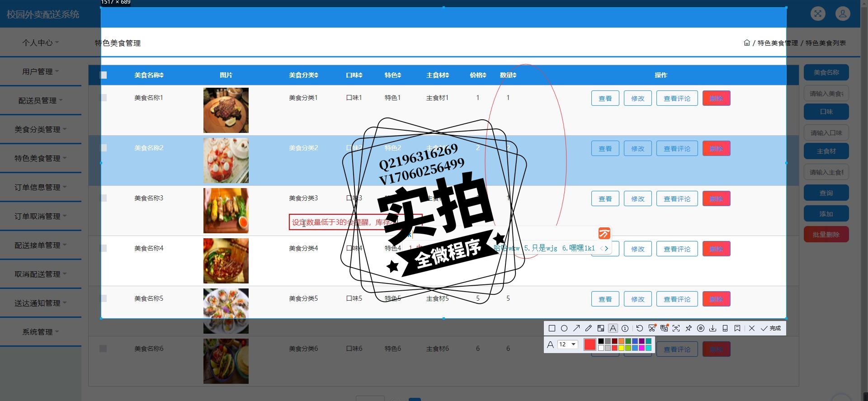Click the 查询 search button

tap(826, 193)
